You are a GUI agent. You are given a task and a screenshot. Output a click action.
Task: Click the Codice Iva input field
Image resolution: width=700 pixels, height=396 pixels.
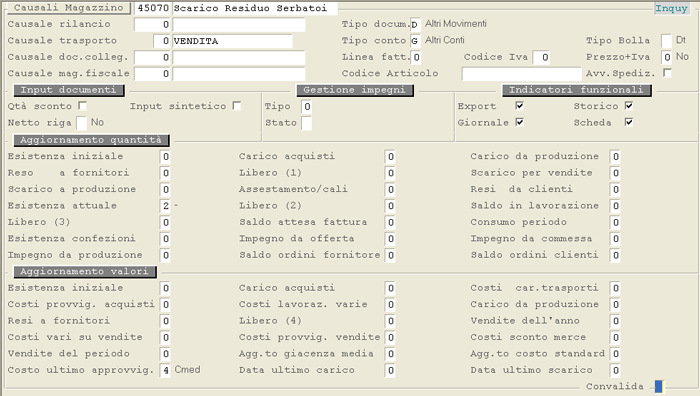tap(541, 57)
